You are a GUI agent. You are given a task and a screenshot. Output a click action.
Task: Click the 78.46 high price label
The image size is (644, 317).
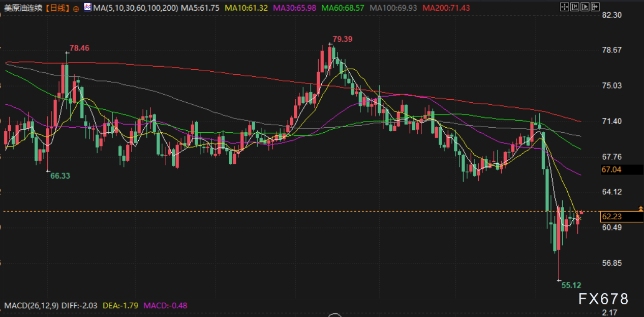(79, 48)
